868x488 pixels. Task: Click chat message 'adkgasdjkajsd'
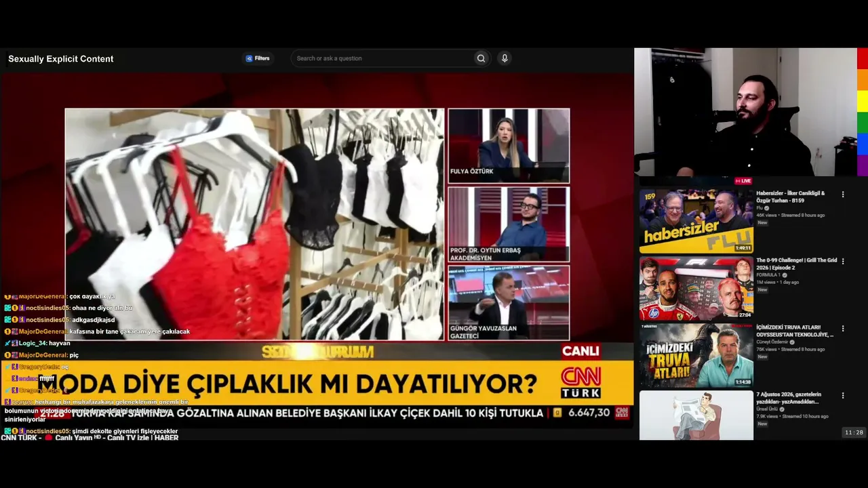pos(94,320)
